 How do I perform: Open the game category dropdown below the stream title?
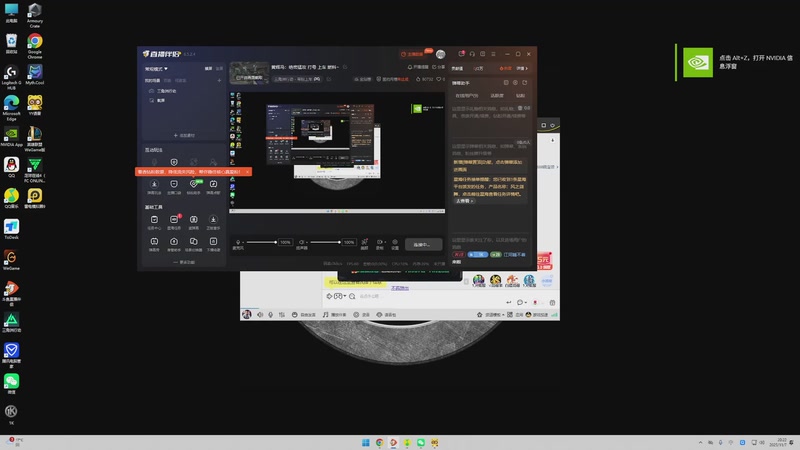coord(297,79)
